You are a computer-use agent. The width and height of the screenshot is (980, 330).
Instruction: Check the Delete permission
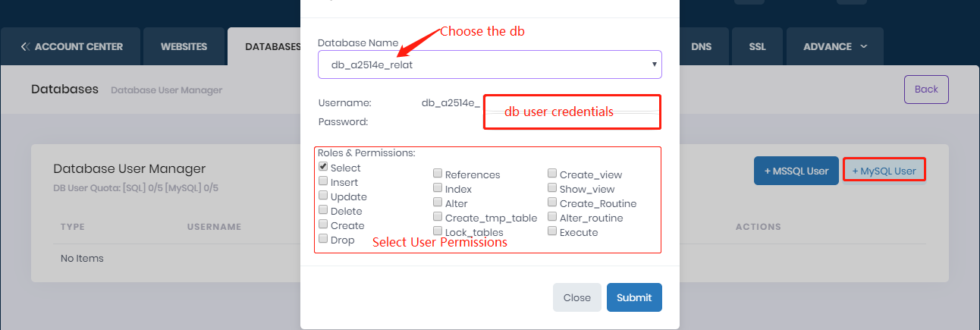click(x=324, y=211)
